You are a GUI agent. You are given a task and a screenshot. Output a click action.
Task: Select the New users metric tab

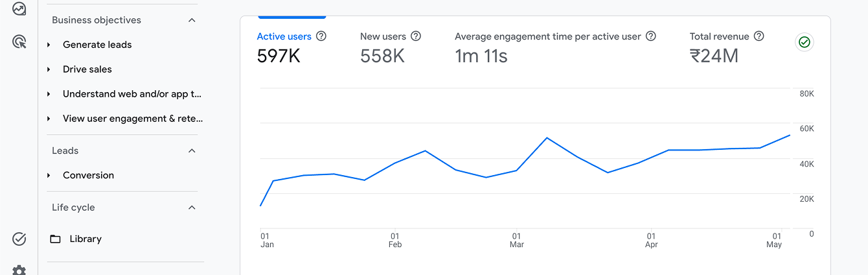click(x=391, y=47)
